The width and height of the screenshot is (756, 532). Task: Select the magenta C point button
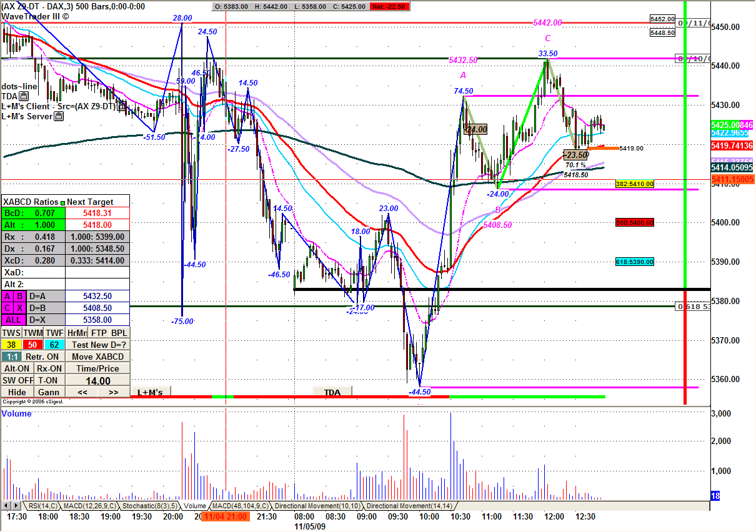[6, 308]
